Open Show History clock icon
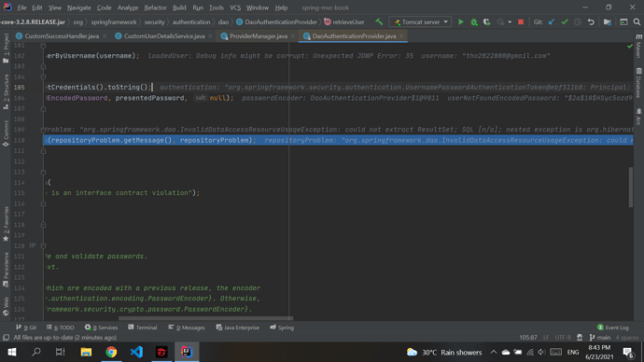644x362 pixels. [x=578, y=22]
